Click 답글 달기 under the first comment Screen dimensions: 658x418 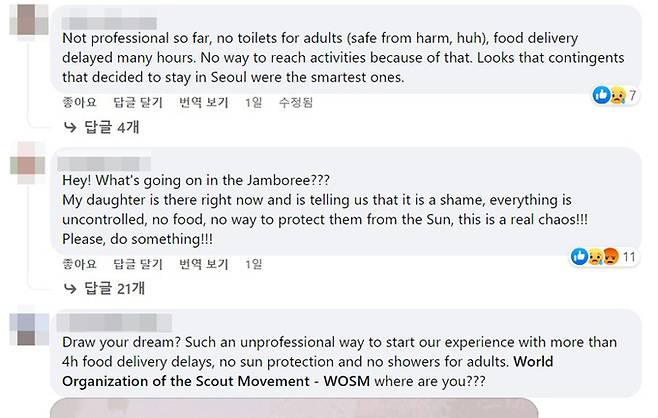[x=138, y=102]
